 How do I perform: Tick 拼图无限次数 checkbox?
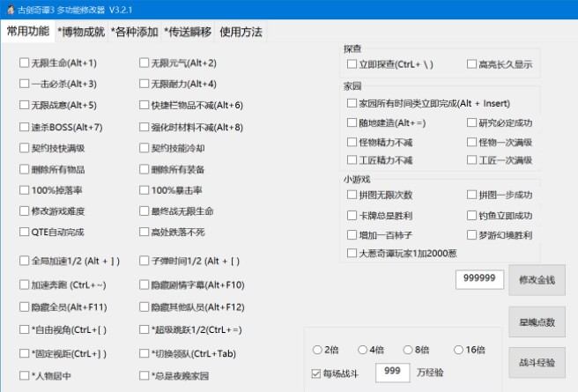click(x=352, y=195)
